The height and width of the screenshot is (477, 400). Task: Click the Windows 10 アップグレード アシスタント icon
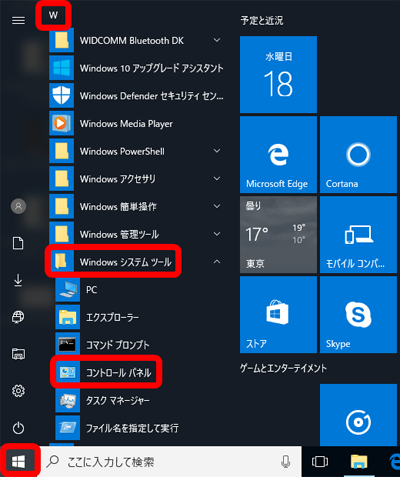(62, 68)
